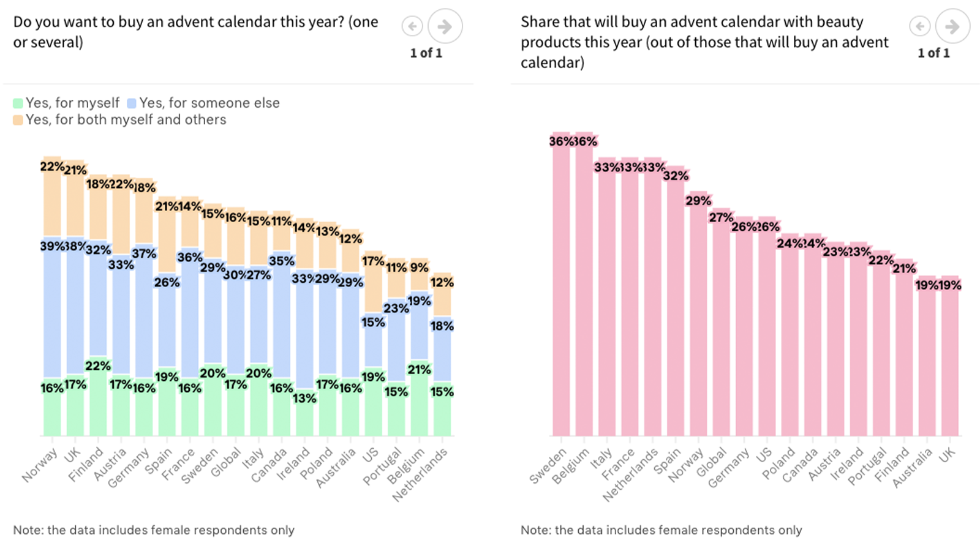Click previous arrow on left advent chart
The image size is (980, 551).
coord(412,26)
